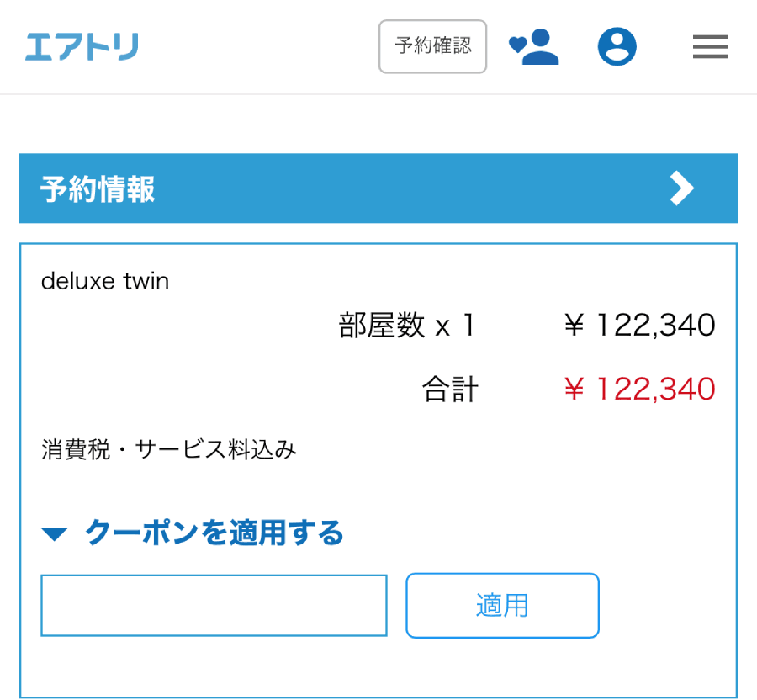Select the deluxe twin room name
Viewport: 757px width, 700px height.
point(105,281)
